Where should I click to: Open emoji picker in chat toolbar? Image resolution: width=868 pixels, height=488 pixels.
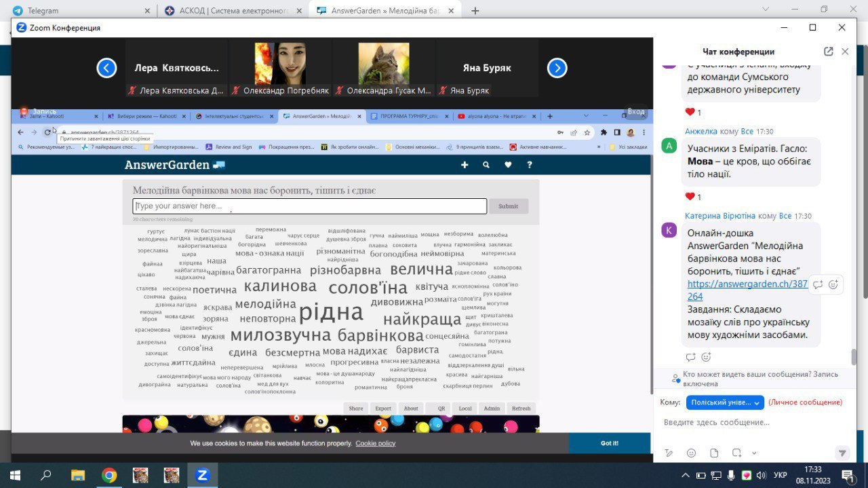click(x=691, y=453)
